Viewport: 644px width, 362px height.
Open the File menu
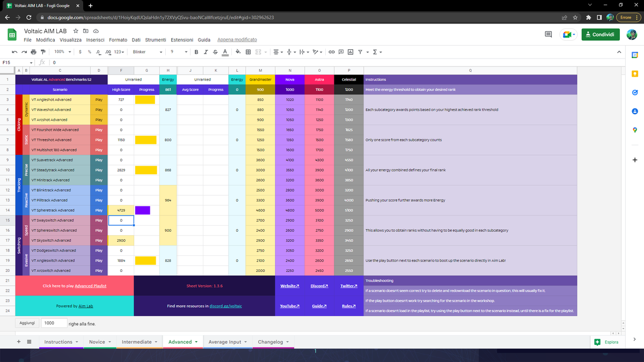click(27, 40)
